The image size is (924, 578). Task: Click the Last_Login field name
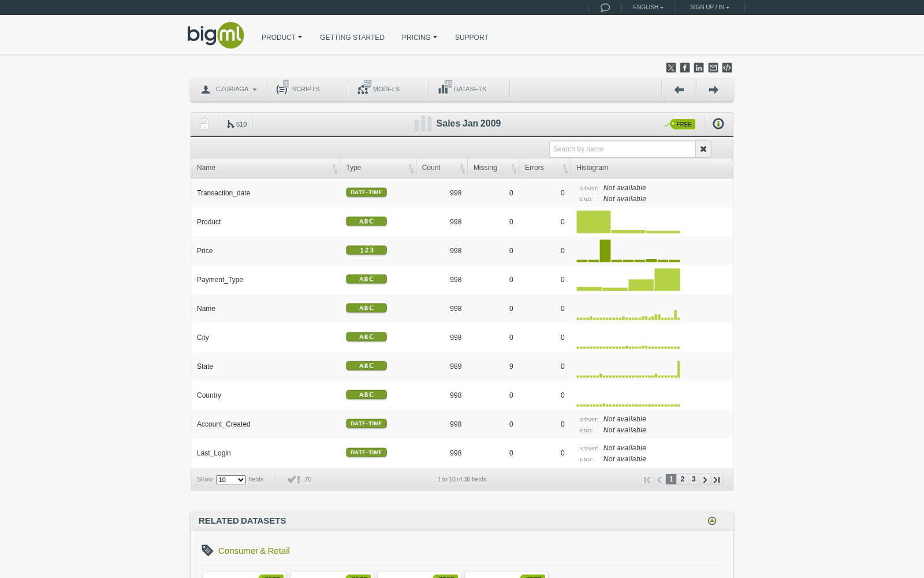(x=214, y=453)
